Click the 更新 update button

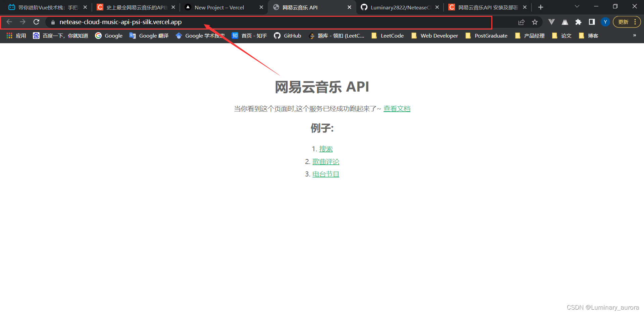click(x=623, y=22)
